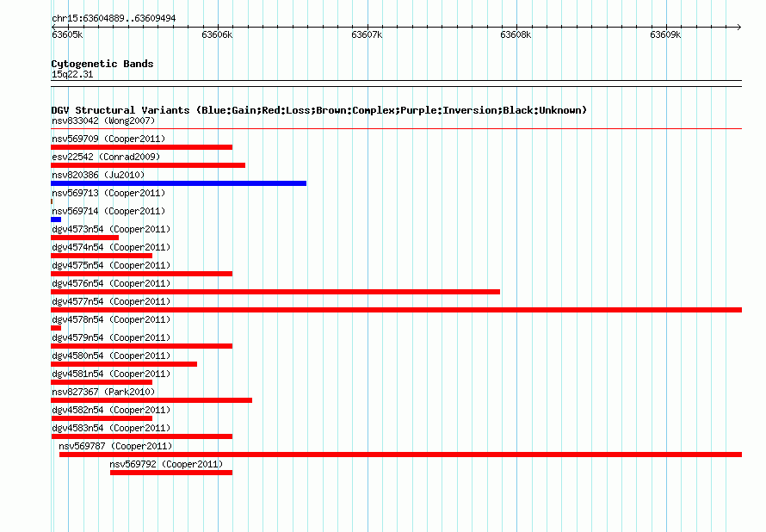Open the dgv4578n54 (Cooper2011) label
Viewport: 766px width, 532px height.
tap(111, 319)
